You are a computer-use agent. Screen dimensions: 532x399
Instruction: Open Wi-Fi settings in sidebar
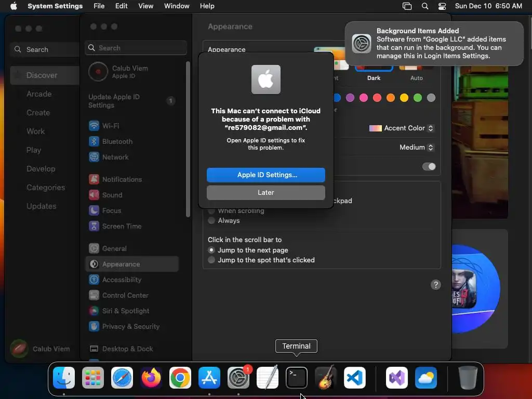[132, 126]
